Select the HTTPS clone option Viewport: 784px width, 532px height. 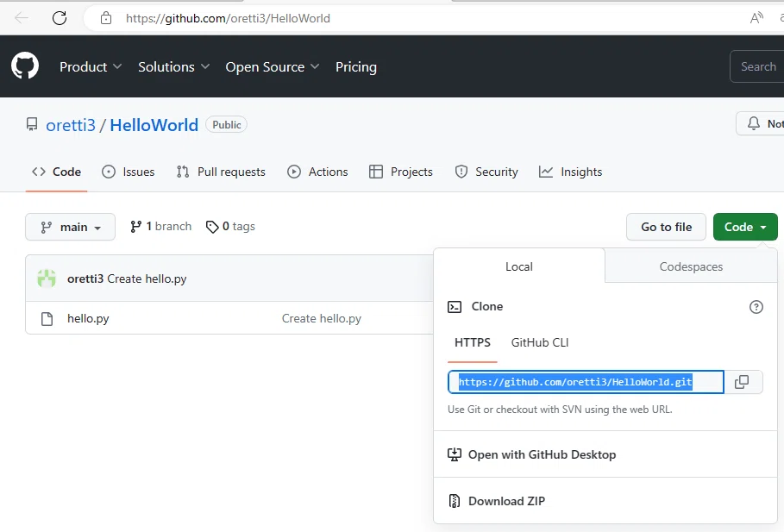(x=473, y=342)
